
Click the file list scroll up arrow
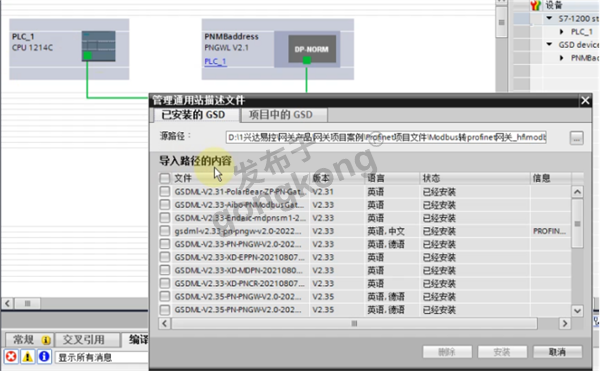tap(577, 191)
